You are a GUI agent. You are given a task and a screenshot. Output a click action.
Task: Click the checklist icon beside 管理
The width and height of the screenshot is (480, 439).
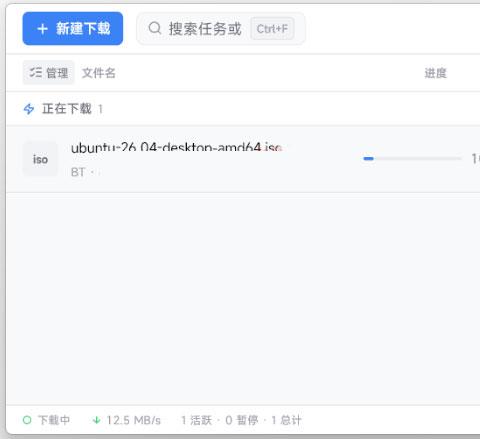[35, 72]
